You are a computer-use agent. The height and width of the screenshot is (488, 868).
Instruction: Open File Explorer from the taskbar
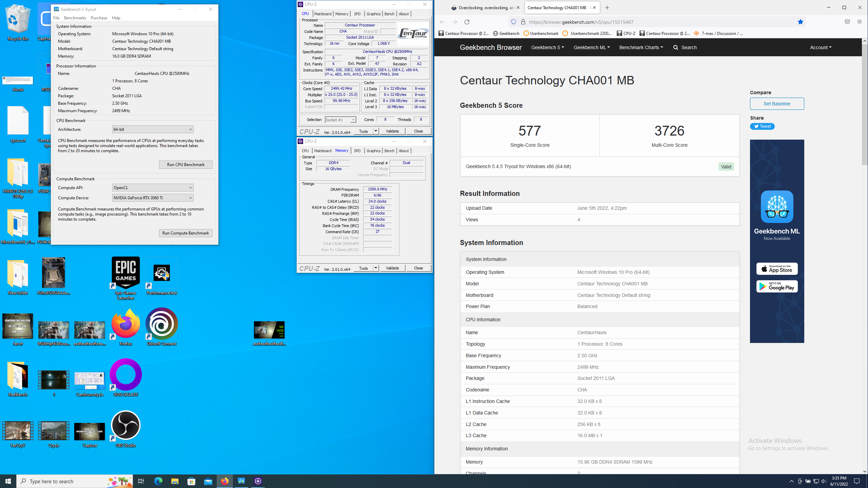[175, 481]
